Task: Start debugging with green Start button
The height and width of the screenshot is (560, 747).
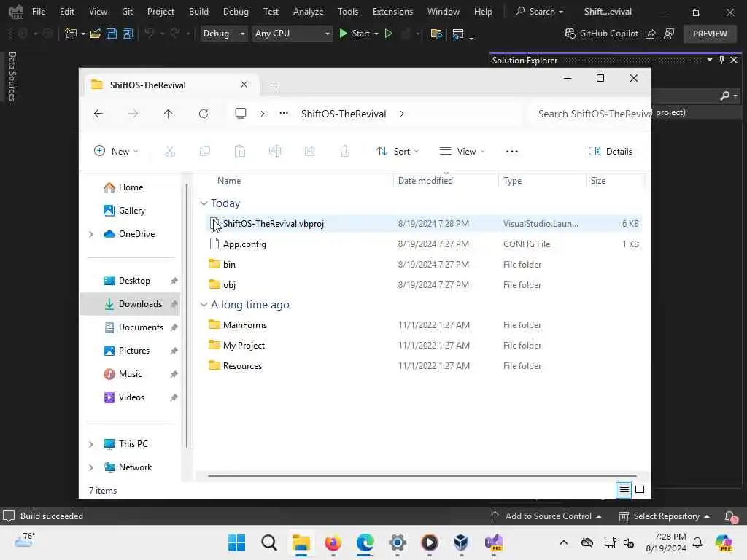Action: click(355, 34)
